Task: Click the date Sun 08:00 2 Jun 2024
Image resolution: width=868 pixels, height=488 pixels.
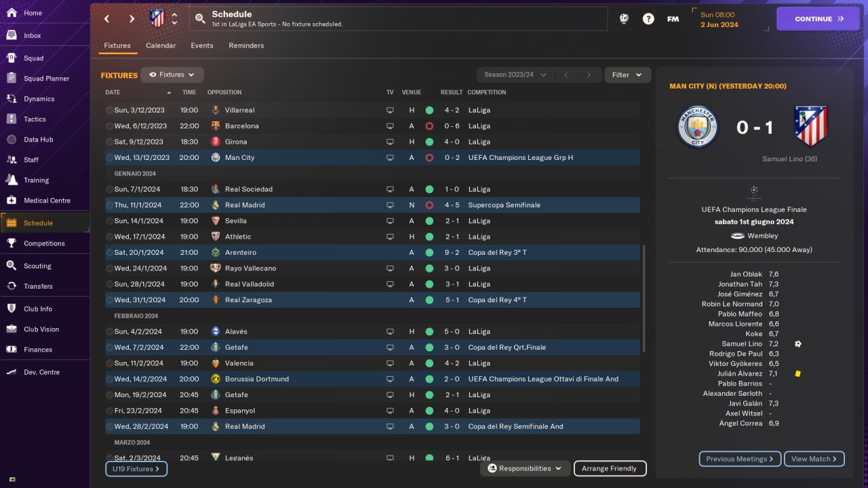Action: (x=719, y=20)
